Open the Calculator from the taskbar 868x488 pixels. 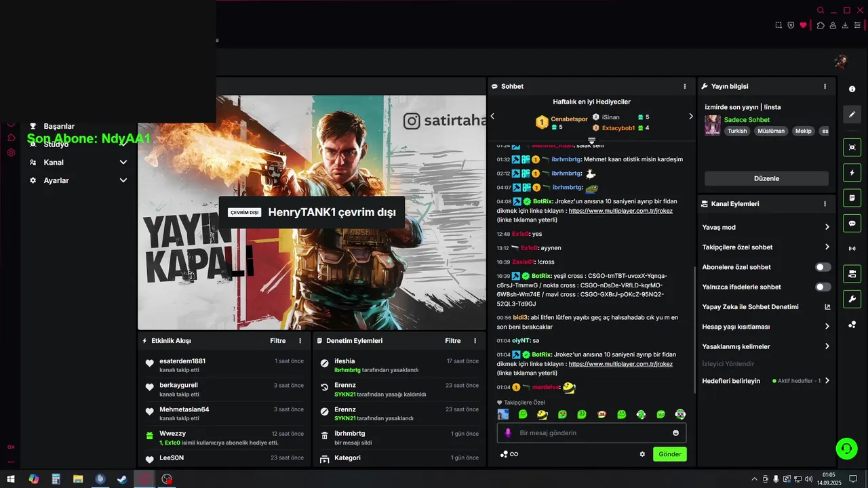click(x=56, y=479)
